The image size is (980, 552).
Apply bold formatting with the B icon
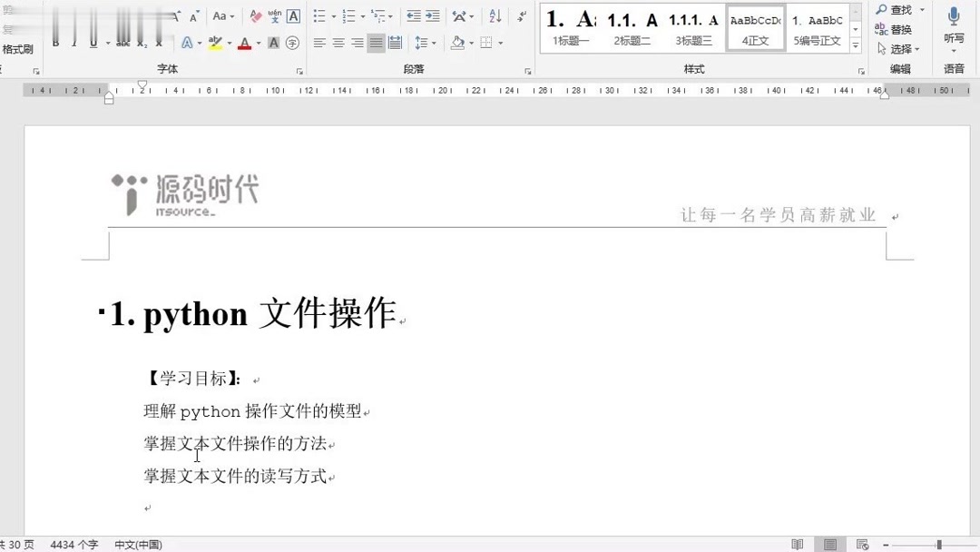pyautogui.click(x=54, y=43)
